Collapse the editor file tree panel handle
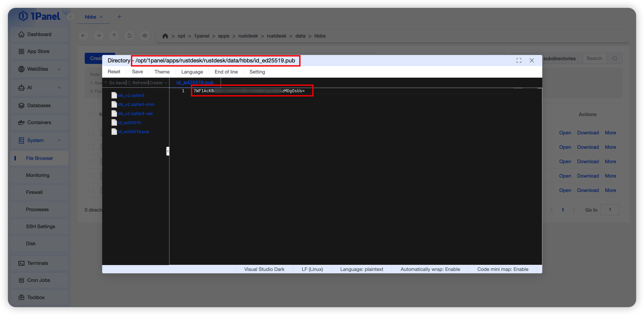Viewport: 644px width, 315px height. (x=168, y=151)
